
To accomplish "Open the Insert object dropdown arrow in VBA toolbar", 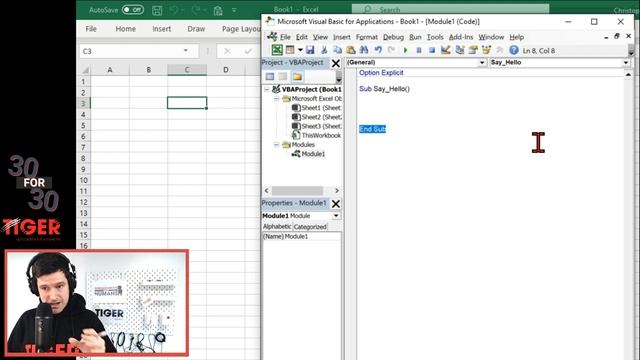I will 300,50.
